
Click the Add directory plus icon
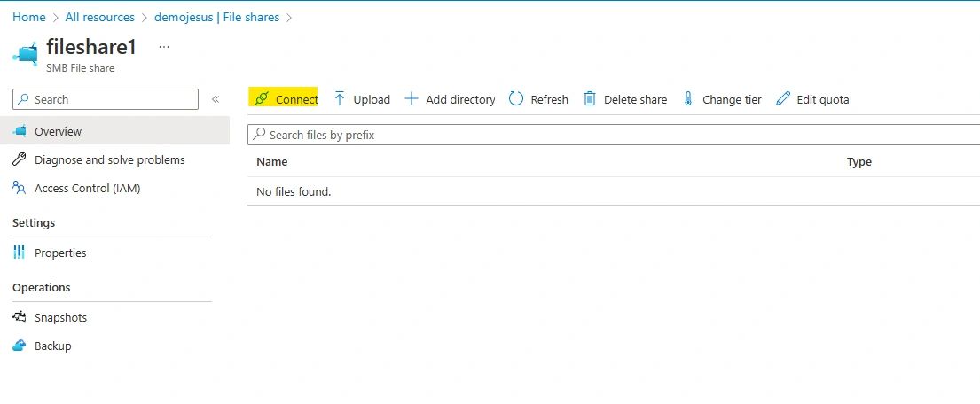click(412, 99)
